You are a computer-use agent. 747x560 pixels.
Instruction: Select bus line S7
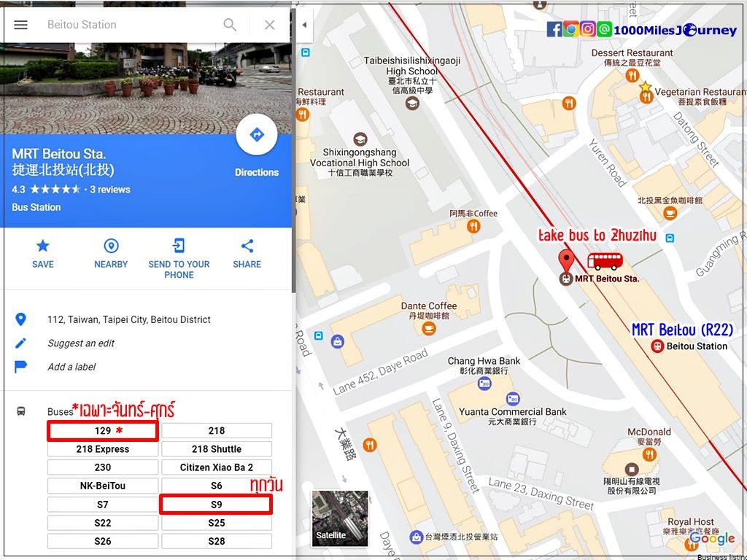click(x=102, y=505)
